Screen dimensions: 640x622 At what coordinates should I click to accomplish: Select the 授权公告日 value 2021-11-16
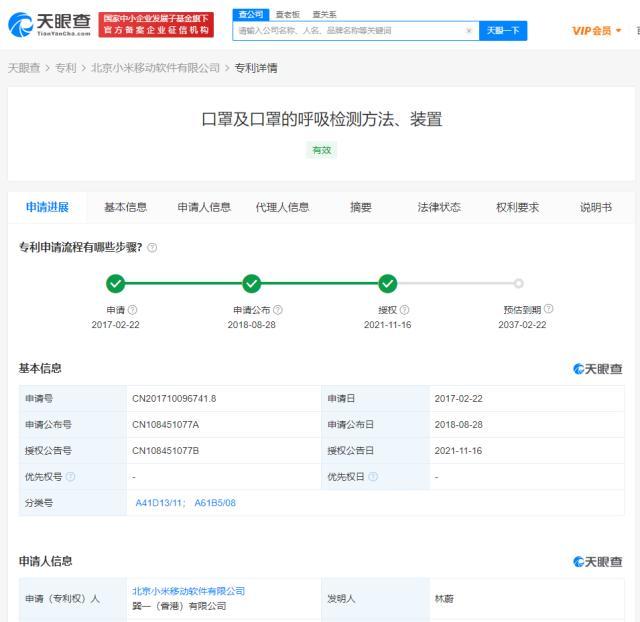458,451
